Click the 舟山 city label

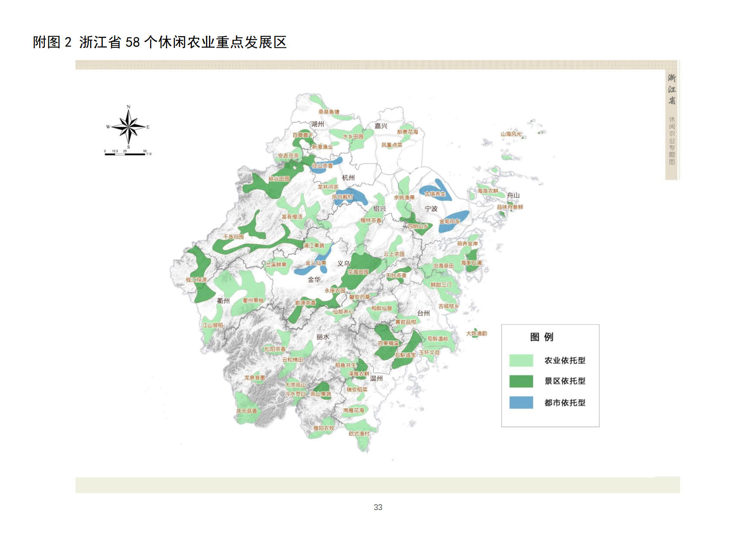click(513, 195)
